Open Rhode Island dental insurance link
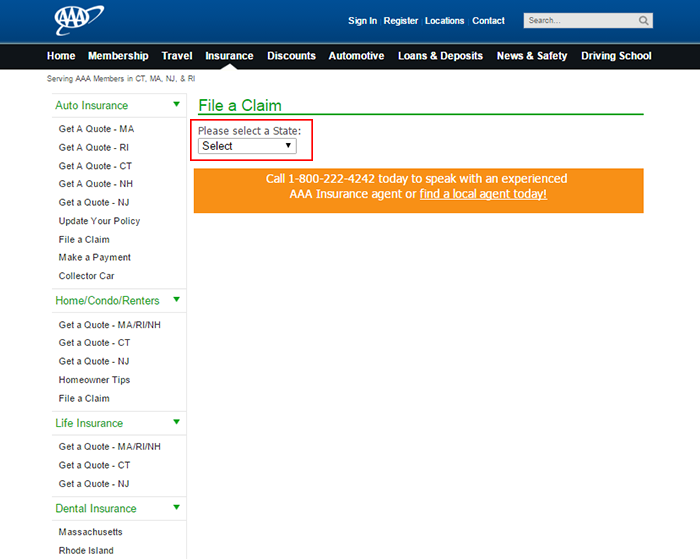The height and width of the screenshot is (559, 700). tap(86, 551)
